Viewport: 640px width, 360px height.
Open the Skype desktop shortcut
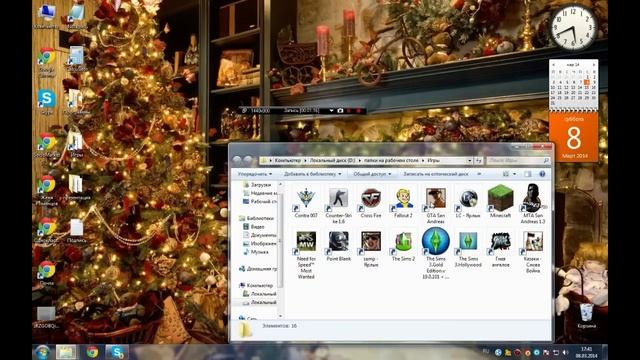coord(47,102)
